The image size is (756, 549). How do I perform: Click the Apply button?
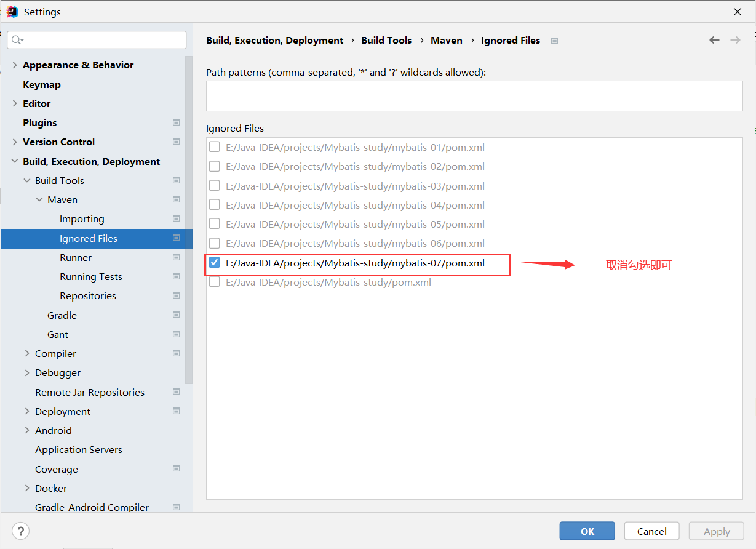pyautogui.click(x=717, y=531)
